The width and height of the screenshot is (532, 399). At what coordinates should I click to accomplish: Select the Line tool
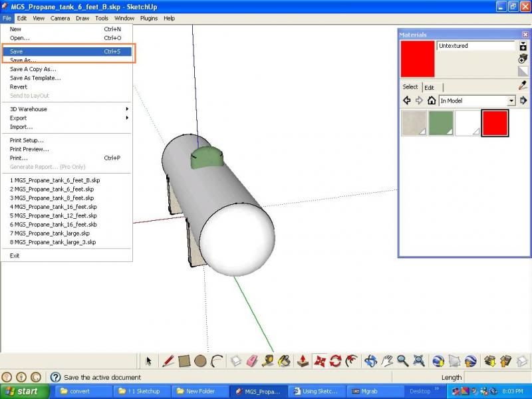coord(168,360)
